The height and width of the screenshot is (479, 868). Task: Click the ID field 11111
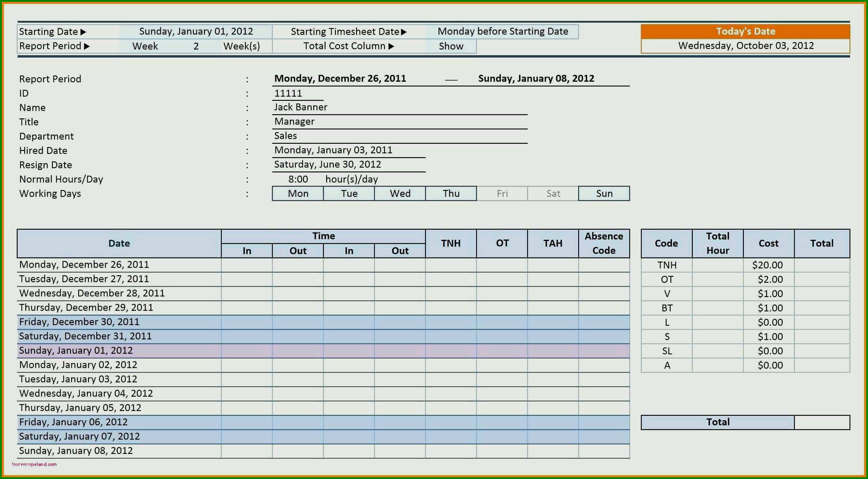[298, 93]
